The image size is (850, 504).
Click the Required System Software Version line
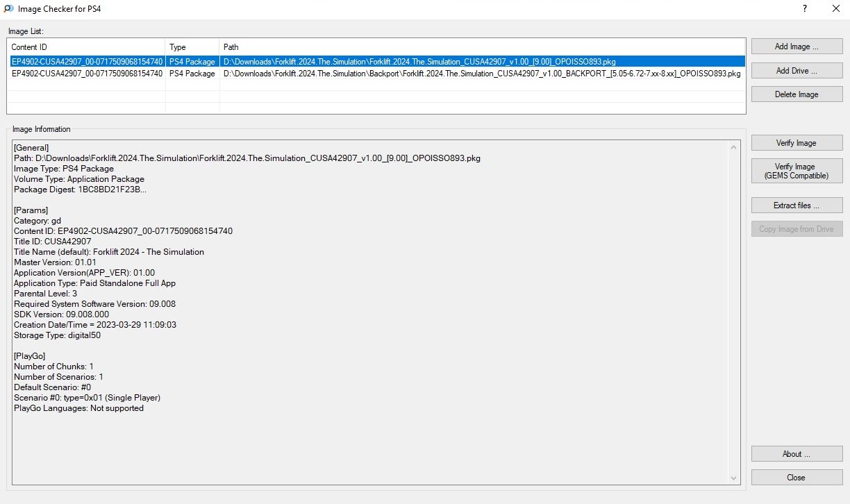[95, 304]
